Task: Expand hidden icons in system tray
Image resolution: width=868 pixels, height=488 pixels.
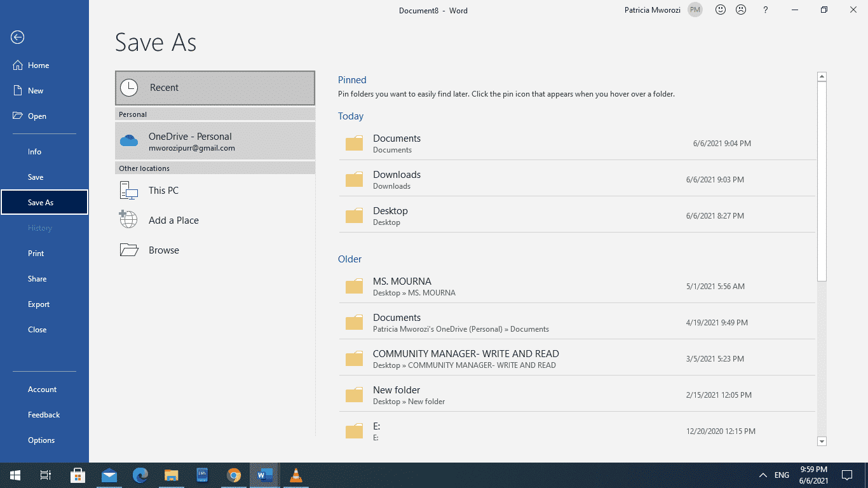Action: (x=763, y=475)
